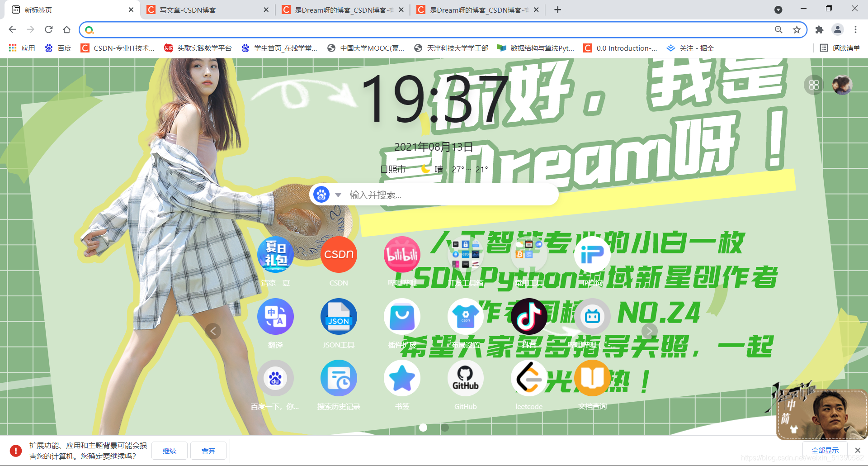
Task: Click the 舍弃 button in warning bar
Action: click(208, 451)
